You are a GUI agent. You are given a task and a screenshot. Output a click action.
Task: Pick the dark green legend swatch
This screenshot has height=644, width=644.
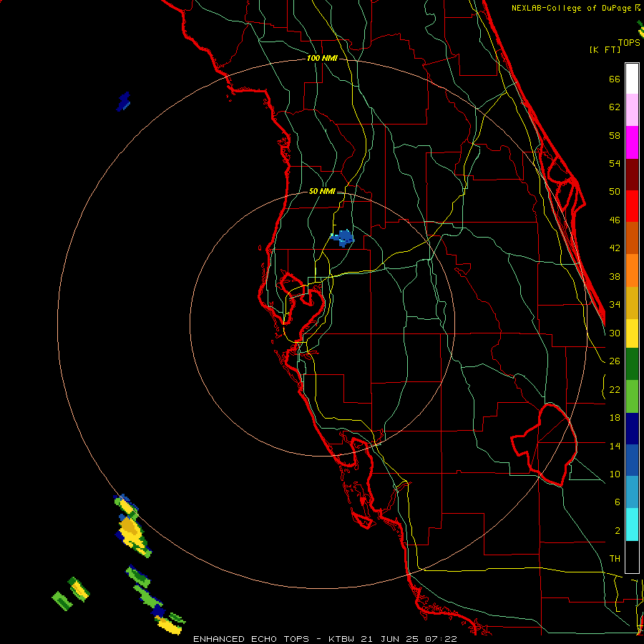[x=632, y=364]
